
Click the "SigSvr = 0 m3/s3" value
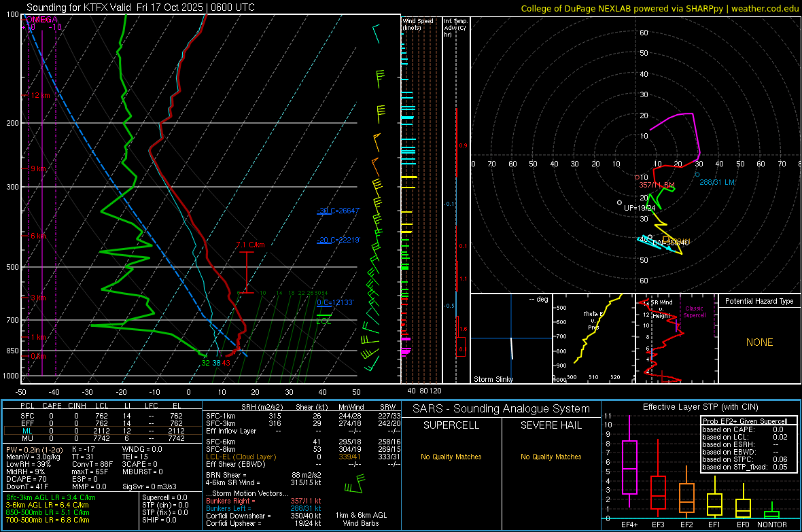(x=150, y=486)
